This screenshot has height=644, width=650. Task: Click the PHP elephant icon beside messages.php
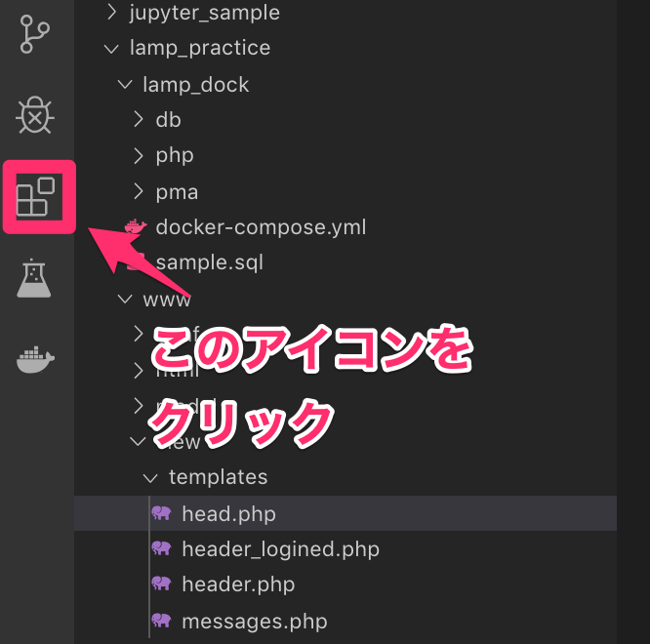[x=161, y=621]
